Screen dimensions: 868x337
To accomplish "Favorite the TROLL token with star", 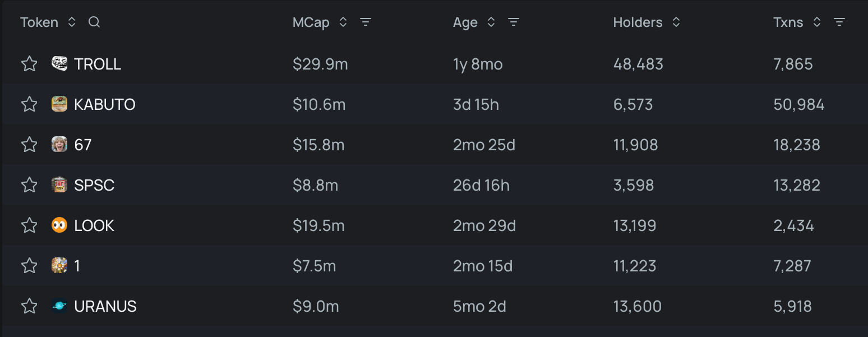I will tap(29, 64).
